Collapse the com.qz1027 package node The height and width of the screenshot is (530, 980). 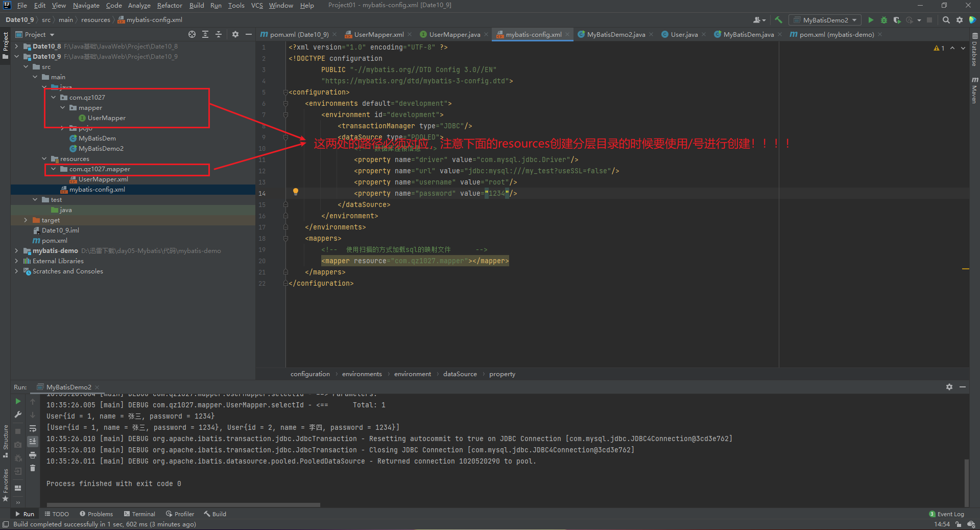tap(54, 97)
